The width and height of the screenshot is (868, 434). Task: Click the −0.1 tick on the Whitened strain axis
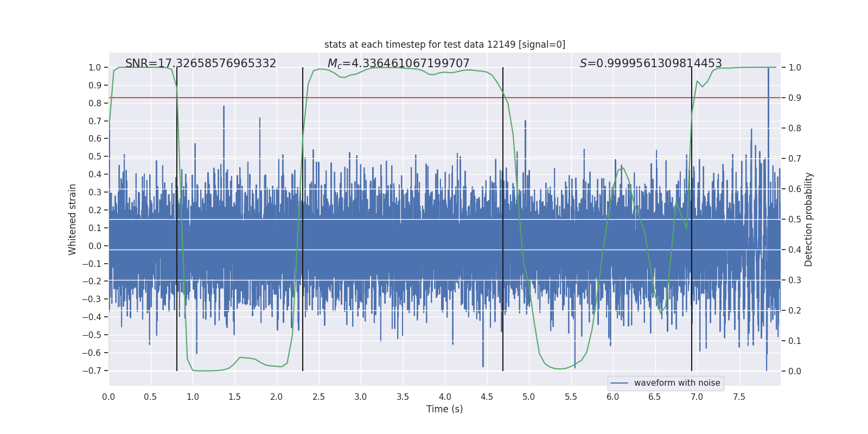pos(92,264)
